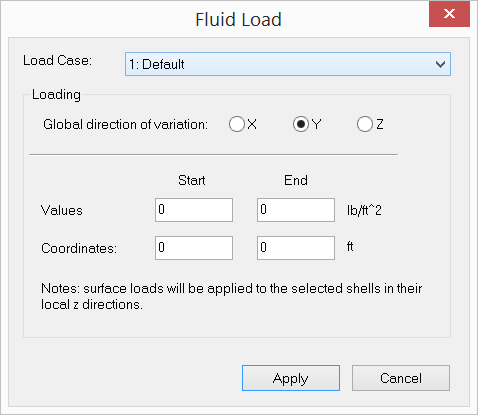Click Global direction of variation label

pos(125,124)
